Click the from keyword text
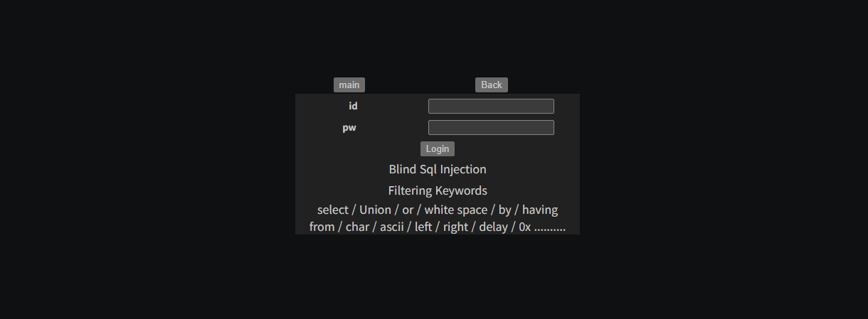Image resolution: width=868 pixels, height=319 pixels. [x=322, y=227]
